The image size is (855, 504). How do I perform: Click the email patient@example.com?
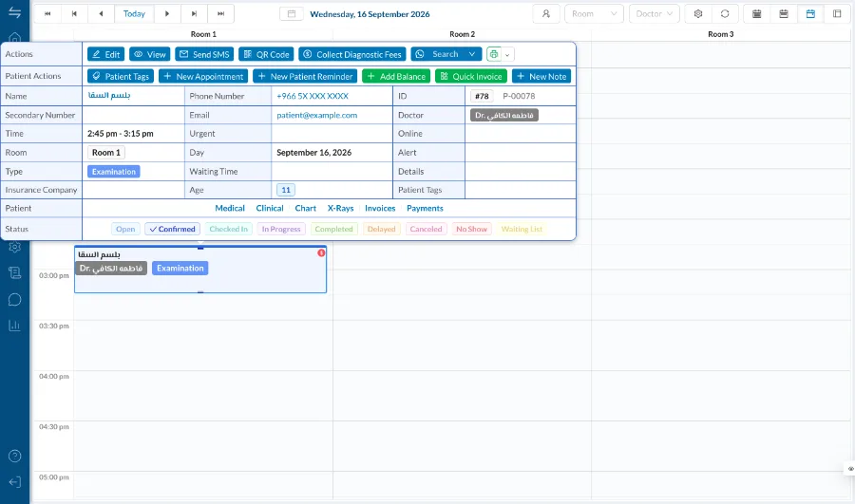(x=316, y=115)
